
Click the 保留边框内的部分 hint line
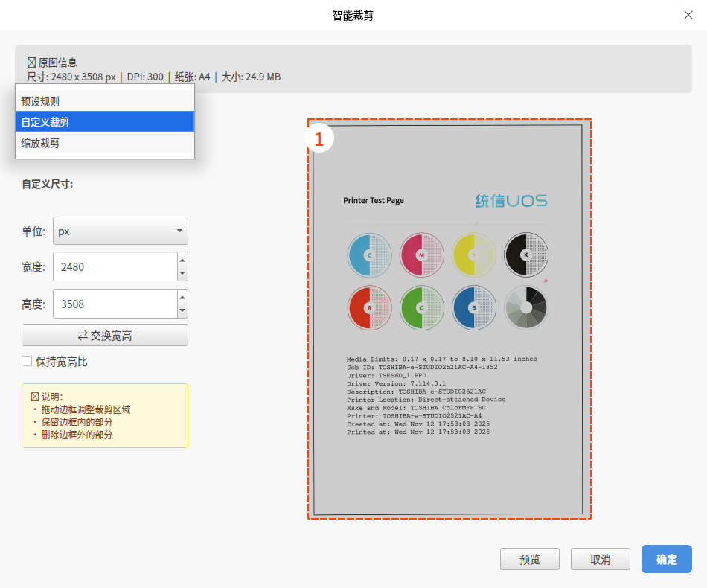tap(77, 422)
